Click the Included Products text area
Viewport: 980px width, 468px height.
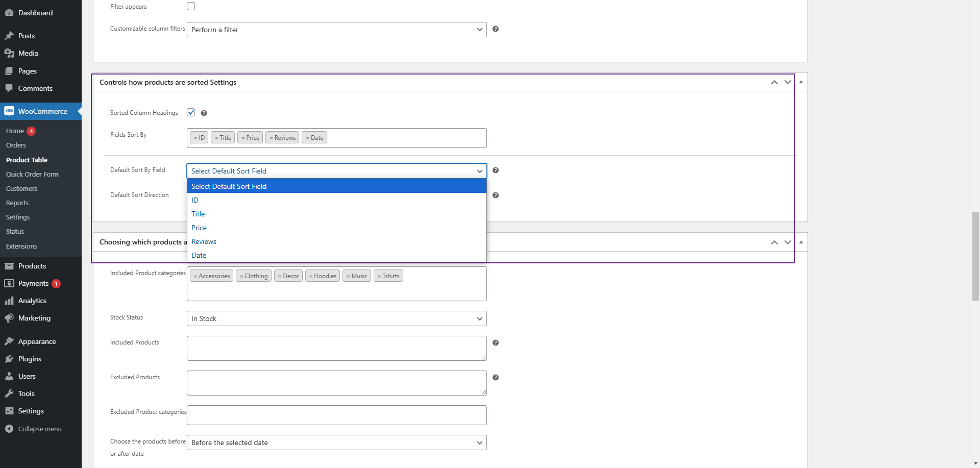(336, 348)
